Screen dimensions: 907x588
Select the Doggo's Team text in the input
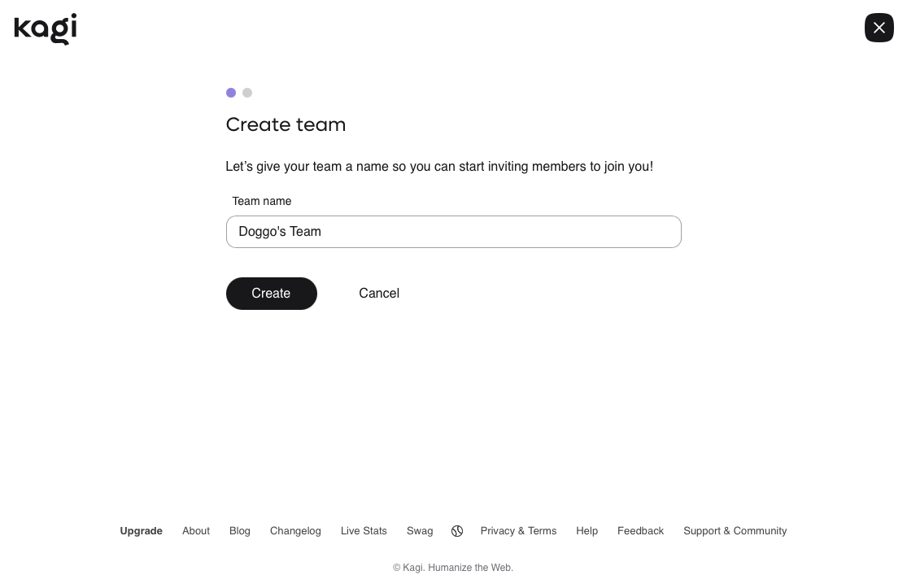point(280,232)
